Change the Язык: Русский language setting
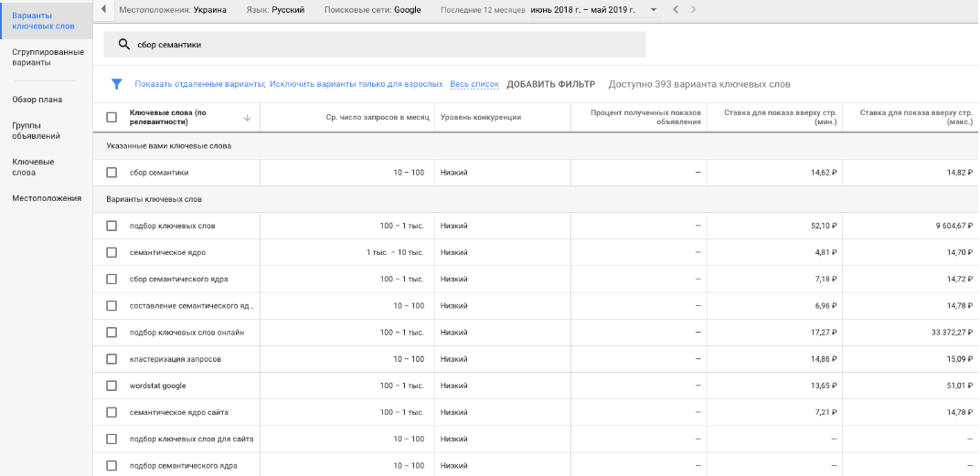This screenshot has height=476, width=980. click(x=275, y=9)
